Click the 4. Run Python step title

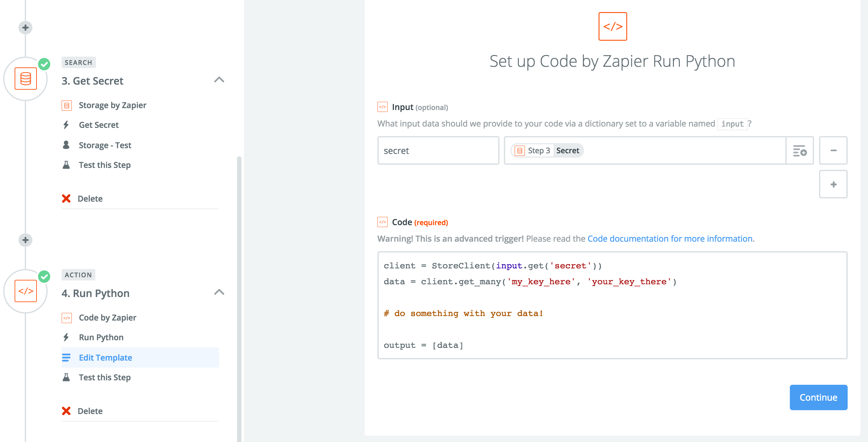95,293
